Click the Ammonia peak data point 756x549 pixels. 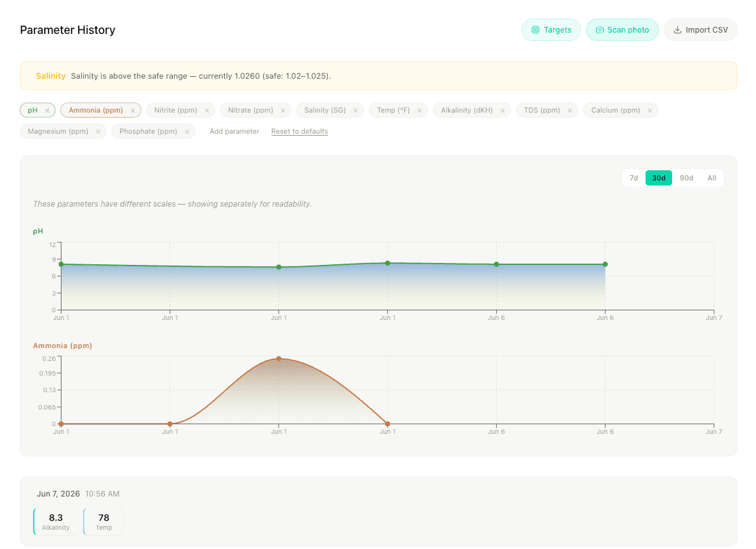pos(278,358)
